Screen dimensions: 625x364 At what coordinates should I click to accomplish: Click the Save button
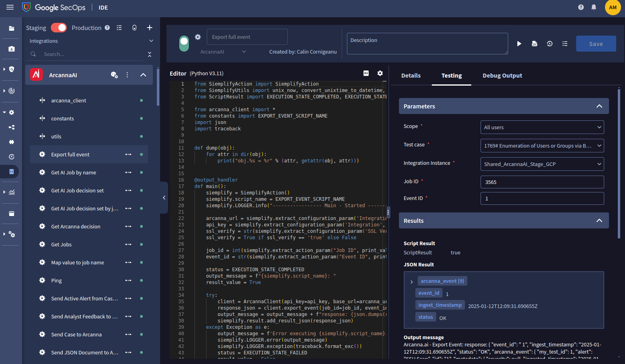click(x=596, y=44)
